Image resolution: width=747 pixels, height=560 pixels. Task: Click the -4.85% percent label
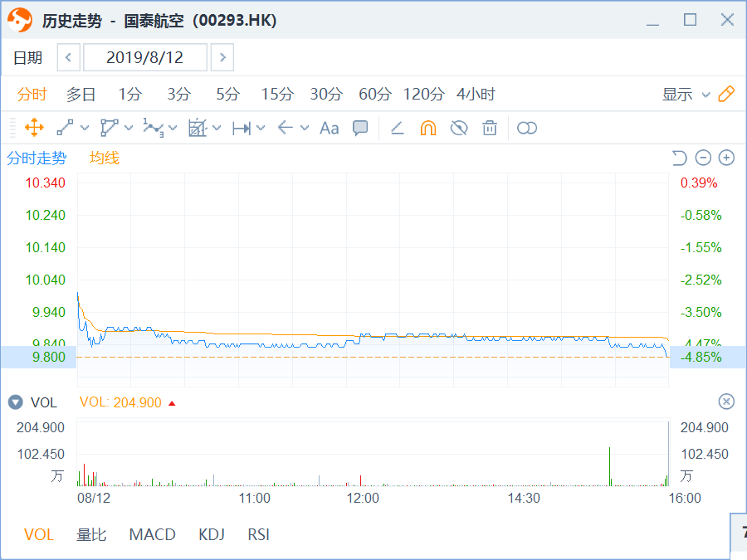click(x=701, y=357)
